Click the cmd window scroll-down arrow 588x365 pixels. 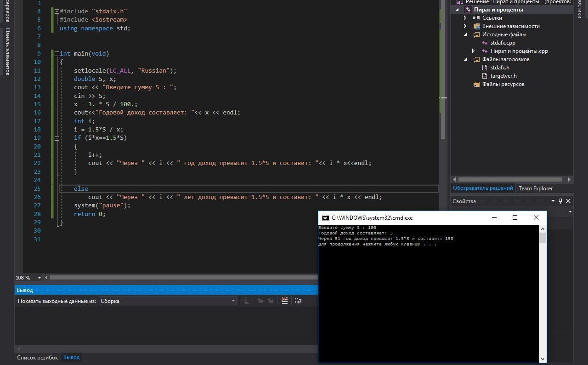543,359
